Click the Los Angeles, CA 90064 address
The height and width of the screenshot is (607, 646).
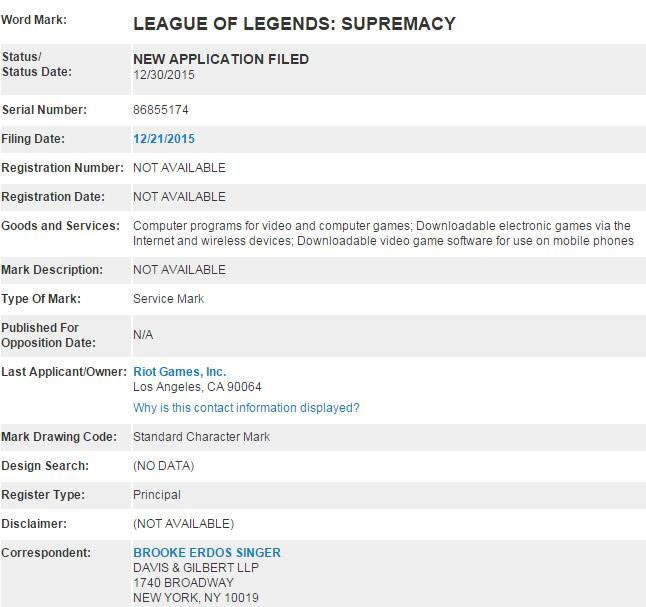197,387
